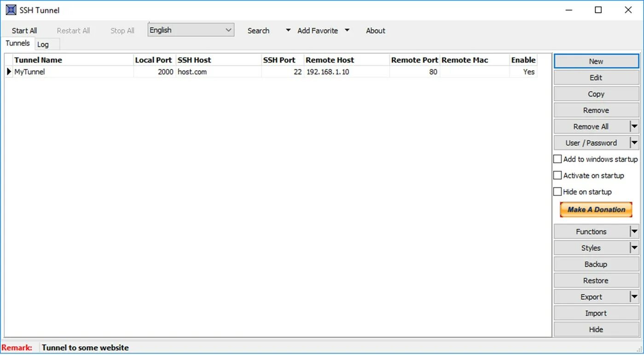644x355 pixels.
Task: Click the Backup button
Action: click(x=596, y=264)
